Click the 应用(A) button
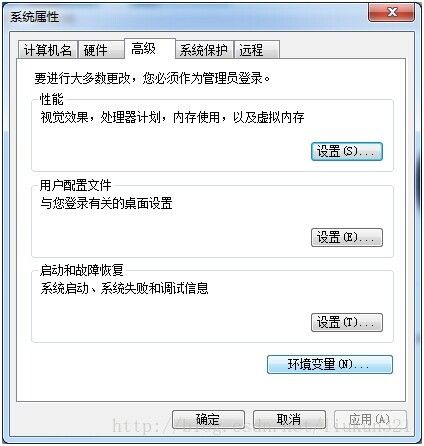The width and height of the screenshot is (424, 446). (x=370, y=419)
